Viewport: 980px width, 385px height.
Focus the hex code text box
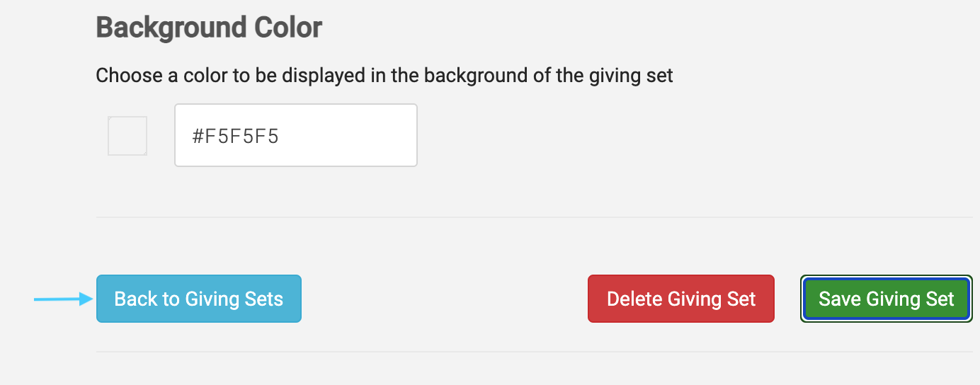(295, 135)
